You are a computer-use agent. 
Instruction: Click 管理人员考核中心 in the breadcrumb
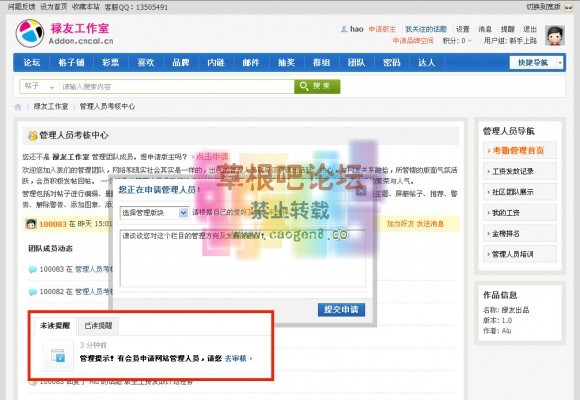tap(107, 107)
